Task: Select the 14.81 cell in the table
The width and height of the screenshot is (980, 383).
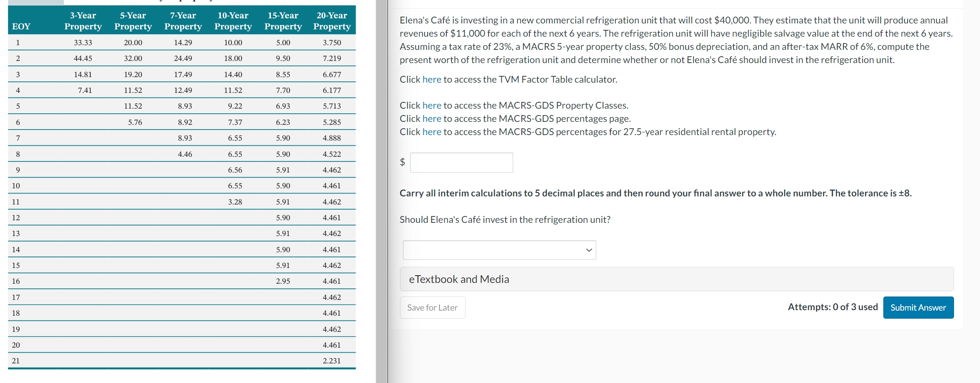Action: [x=83, y=75]
